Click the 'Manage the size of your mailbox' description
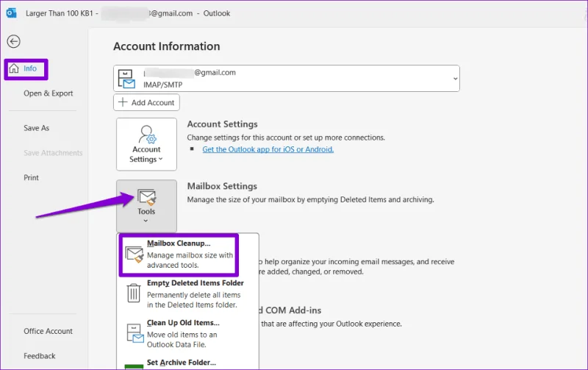The width and height of the screenshot is (588, 370). (x=310, y=199)
